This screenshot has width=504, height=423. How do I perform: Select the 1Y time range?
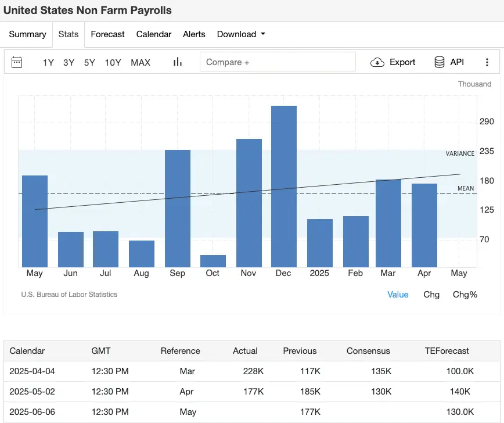click(48, 62)
